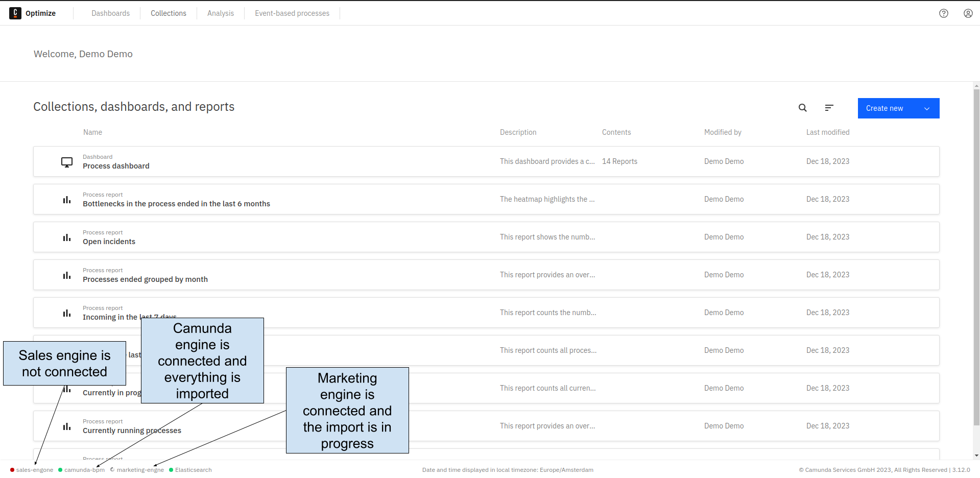Image resolution: width=980 pixels, height=478 pixels.
Task: Click the search magnifier icon
Action: click(x=802, y=108)
